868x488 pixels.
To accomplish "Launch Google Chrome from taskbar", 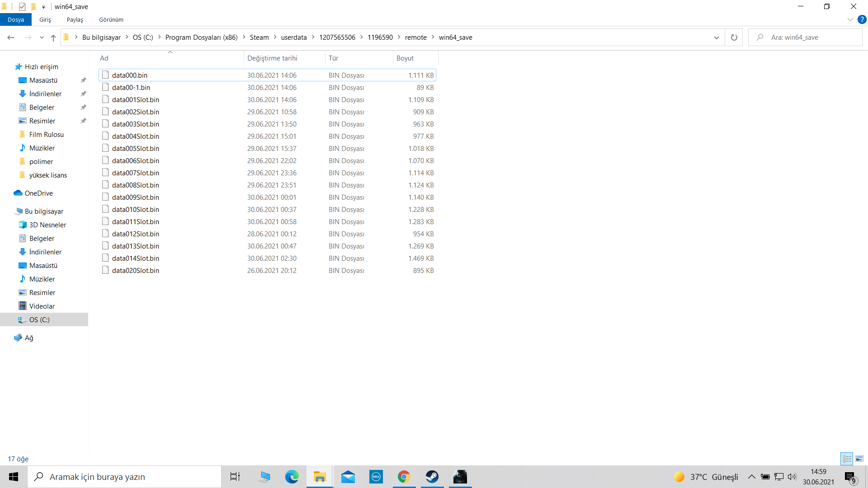I will pyautogui.click(x=404, y=477).
